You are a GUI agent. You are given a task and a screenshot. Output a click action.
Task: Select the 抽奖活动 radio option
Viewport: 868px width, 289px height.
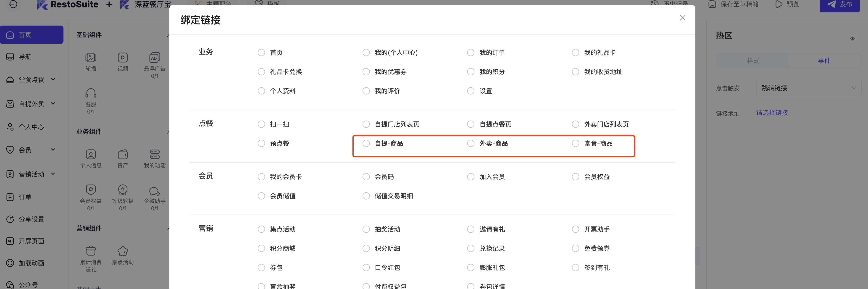tap(366, 229)
